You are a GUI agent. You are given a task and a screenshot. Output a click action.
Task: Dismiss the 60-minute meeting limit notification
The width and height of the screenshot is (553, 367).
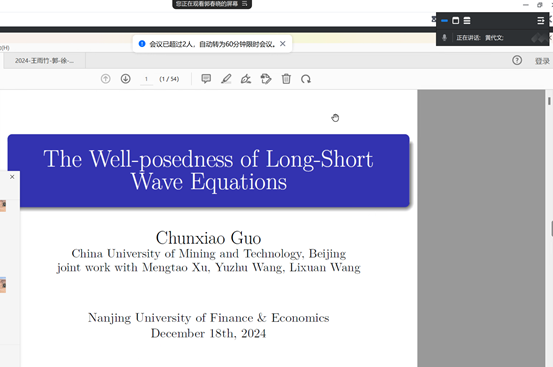click(x=282, y=44)
